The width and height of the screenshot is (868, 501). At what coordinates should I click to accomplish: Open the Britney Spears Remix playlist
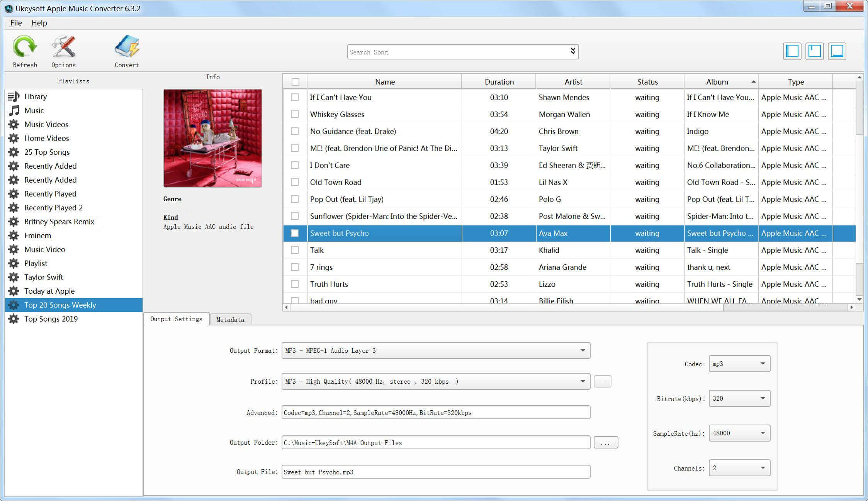[59, 222]
